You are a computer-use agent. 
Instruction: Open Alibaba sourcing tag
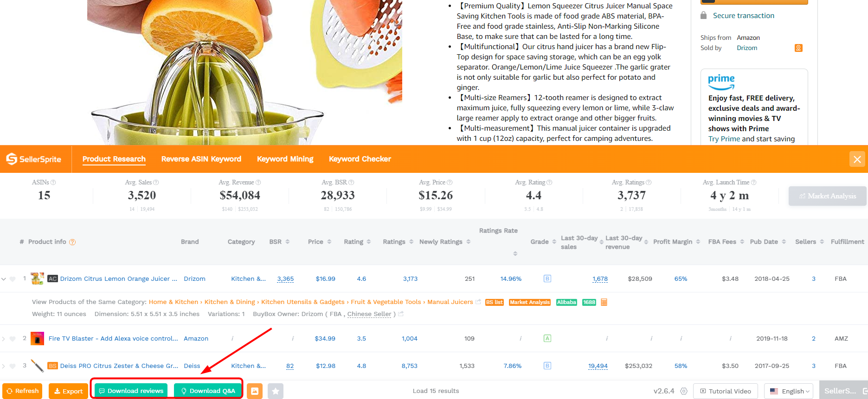pyautogui.click(x=566, y=302)
